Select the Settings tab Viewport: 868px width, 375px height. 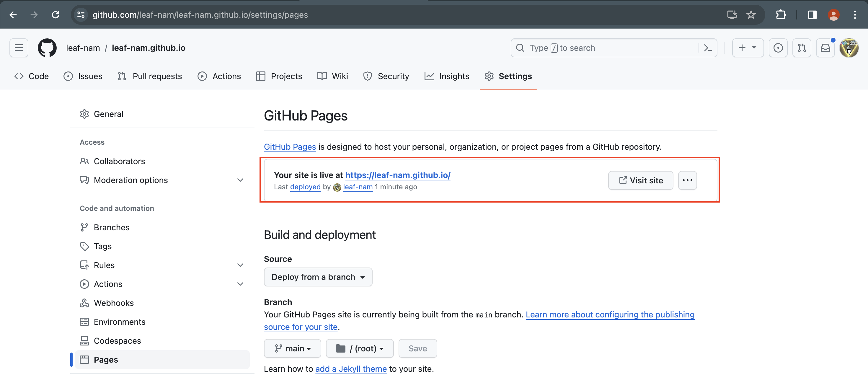[x=508, y=76]
